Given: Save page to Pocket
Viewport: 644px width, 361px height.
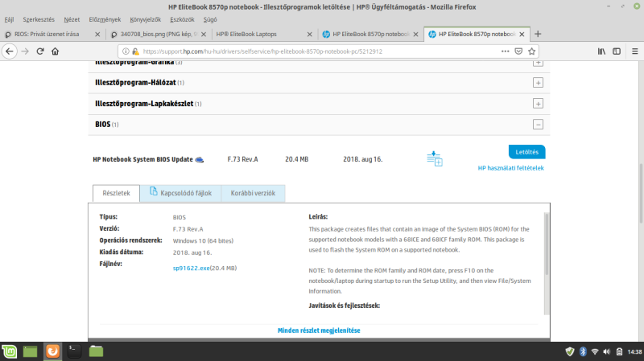Looking at the screenshot, I should pyautogui.click(x=518, y=51).
